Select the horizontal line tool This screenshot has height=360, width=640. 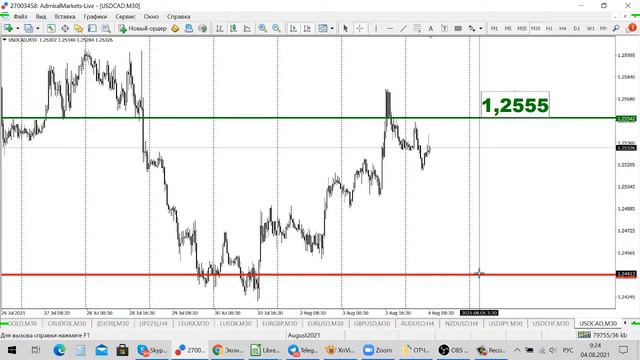click(390, 28)
